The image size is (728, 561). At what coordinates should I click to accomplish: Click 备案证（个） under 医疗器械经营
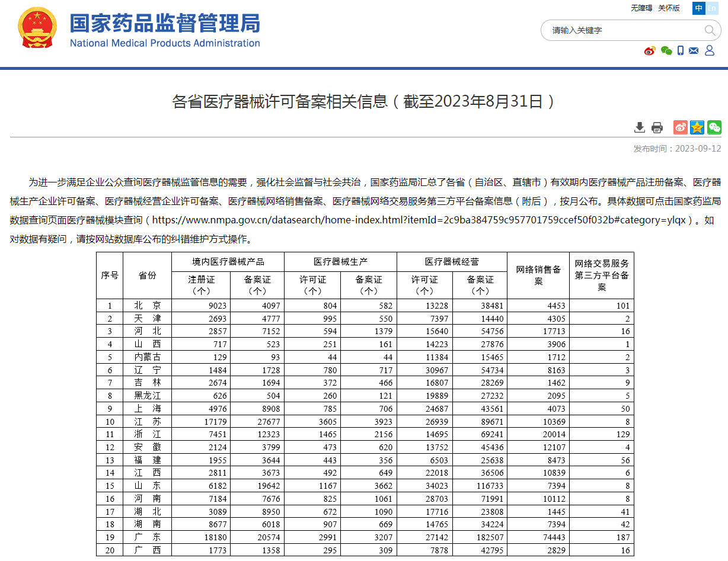(x=480, y=285)
